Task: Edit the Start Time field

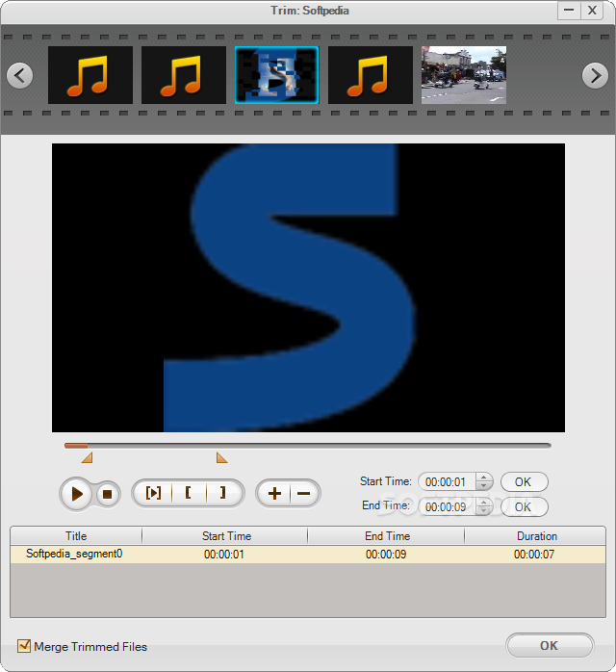Action: pos(447,482)
